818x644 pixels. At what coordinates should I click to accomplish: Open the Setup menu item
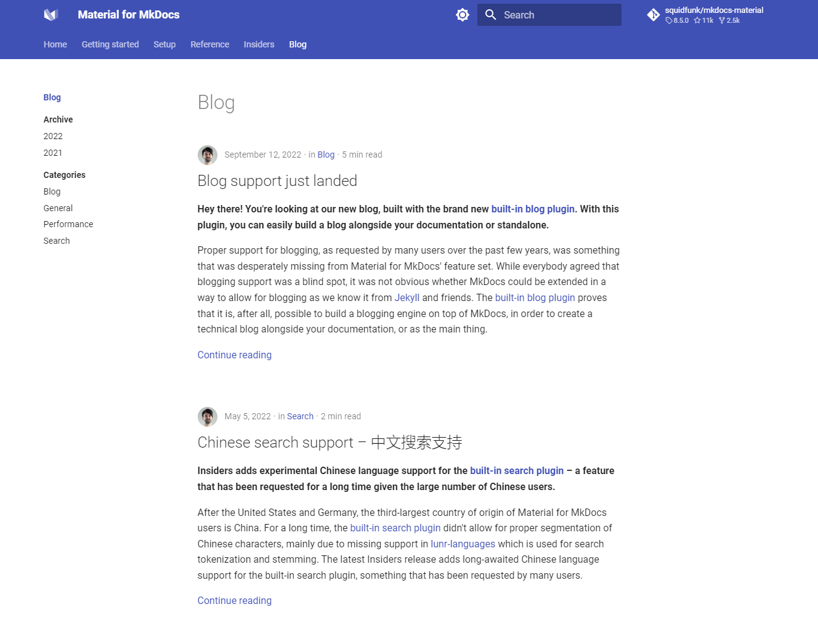pyautogui.click(x=164, y=44)
